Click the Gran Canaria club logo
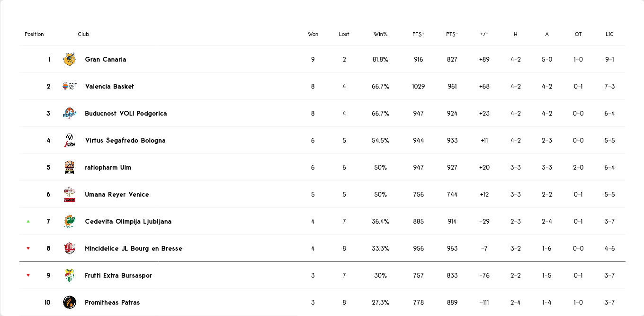This screenshot has width=644, height=316. click(70, 59)
